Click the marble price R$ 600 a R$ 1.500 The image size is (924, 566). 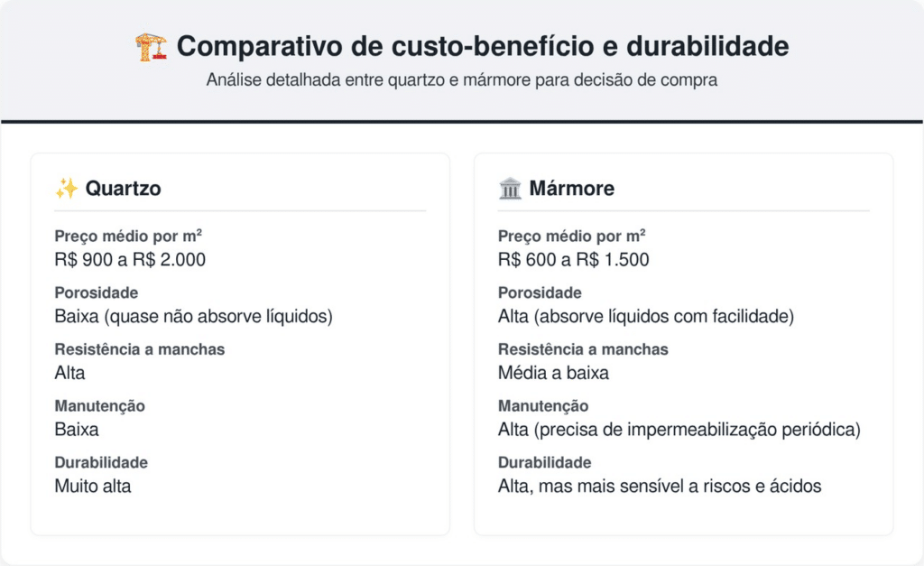tap(573, 260)
